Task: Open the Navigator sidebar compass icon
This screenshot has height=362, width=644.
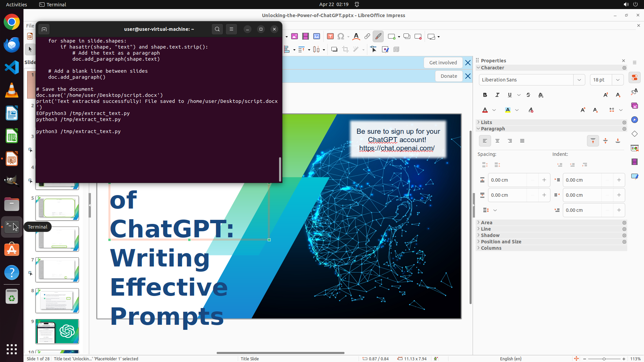Action: point(634,120)
